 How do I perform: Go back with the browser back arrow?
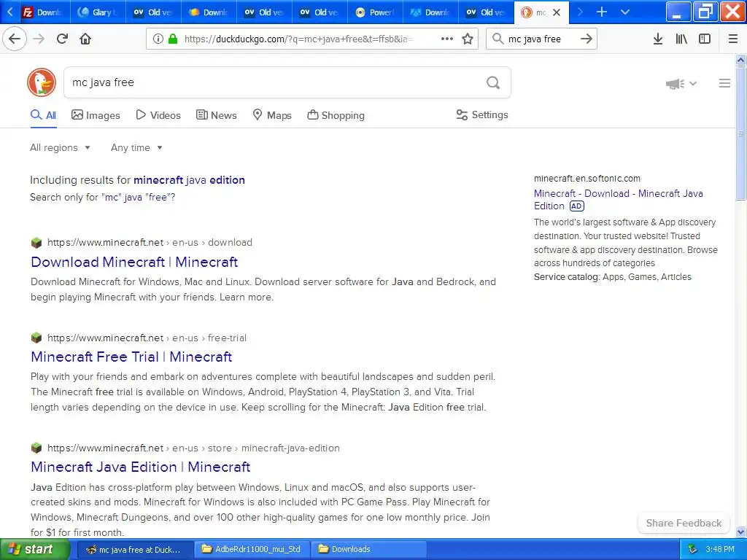15,39
